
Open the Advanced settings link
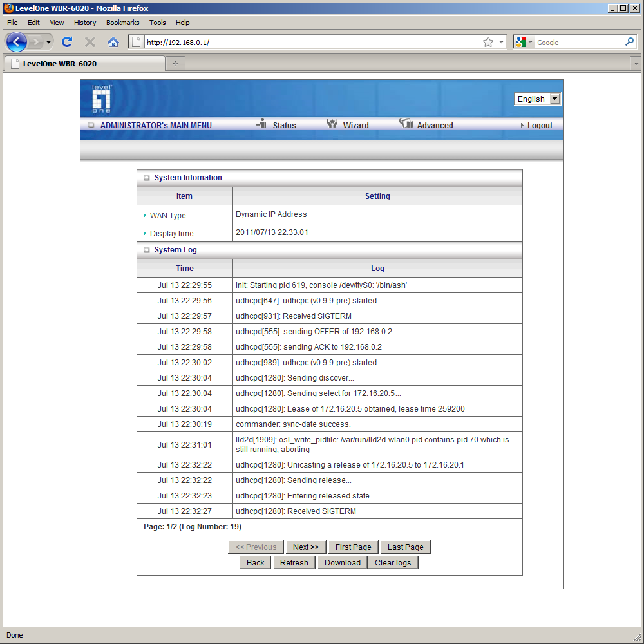click(435, 126)
